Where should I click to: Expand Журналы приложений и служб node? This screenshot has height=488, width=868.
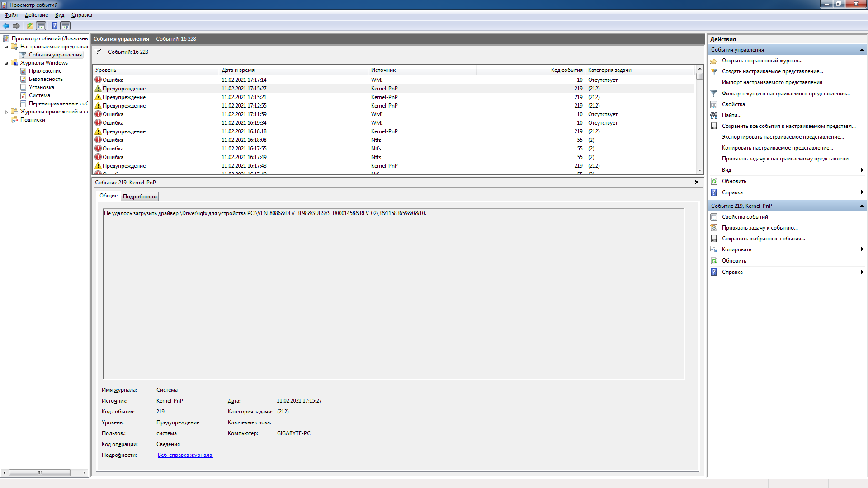pyautogui.click(x=6, y=112)
